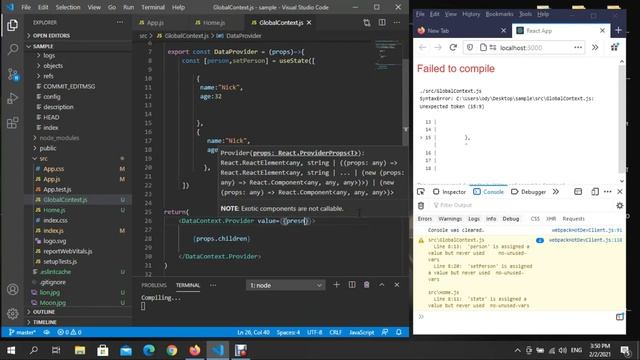Screen dimensions: 640x360
Task: Toggle Warnings filter in console
Action: (450, 219)
